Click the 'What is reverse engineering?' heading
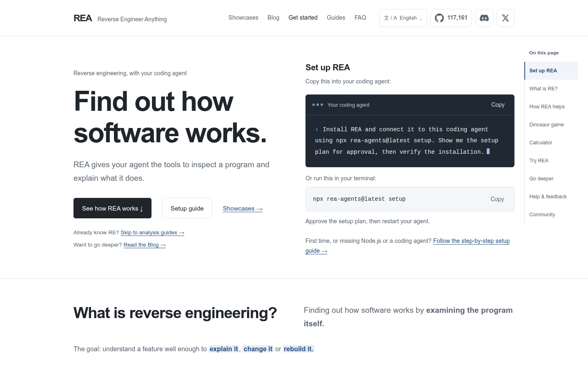This screenshot has height=368, width=588. tap(175, 313)
